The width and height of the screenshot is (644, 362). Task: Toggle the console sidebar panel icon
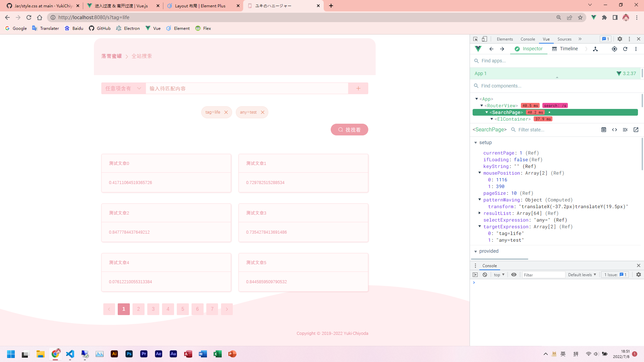click(475, 275)
